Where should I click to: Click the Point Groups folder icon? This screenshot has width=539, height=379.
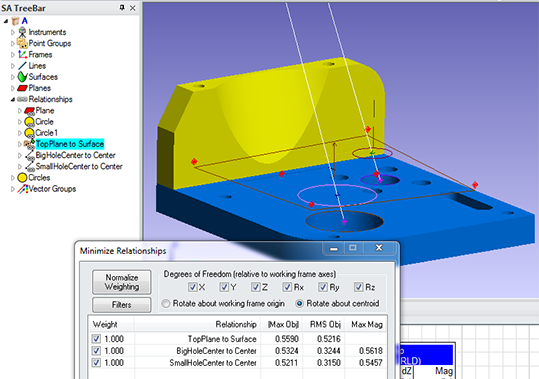tap(22, 43)
